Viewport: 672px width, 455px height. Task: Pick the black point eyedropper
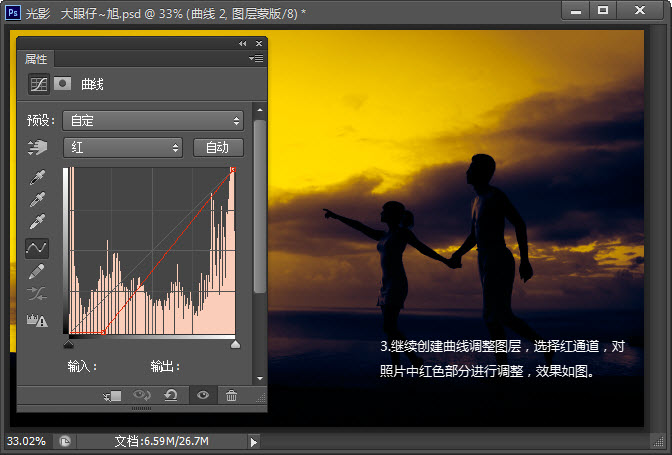37,177
